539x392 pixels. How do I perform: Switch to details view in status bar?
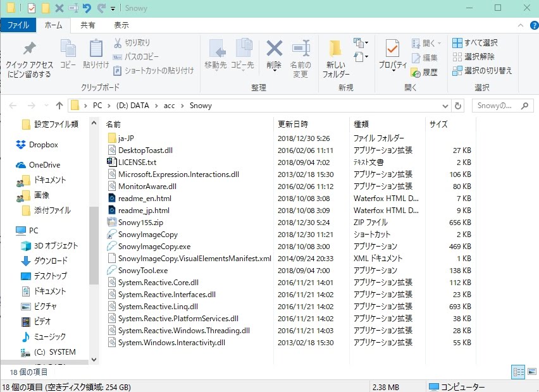518,372
